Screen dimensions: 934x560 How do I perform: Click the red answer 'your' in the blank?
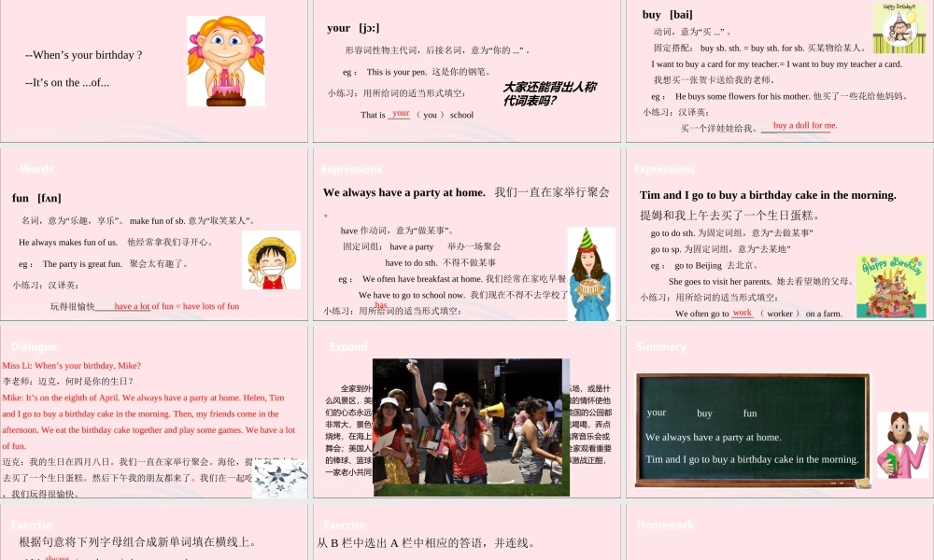401,113
